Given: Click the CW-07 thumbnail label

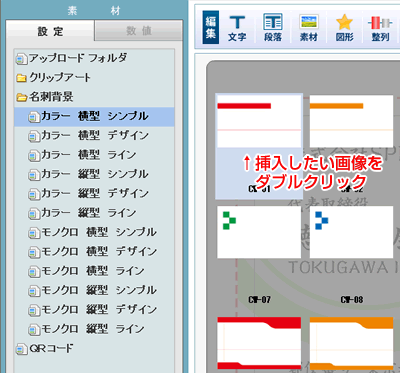Looking at the screenshot, I should click(259, 300).
